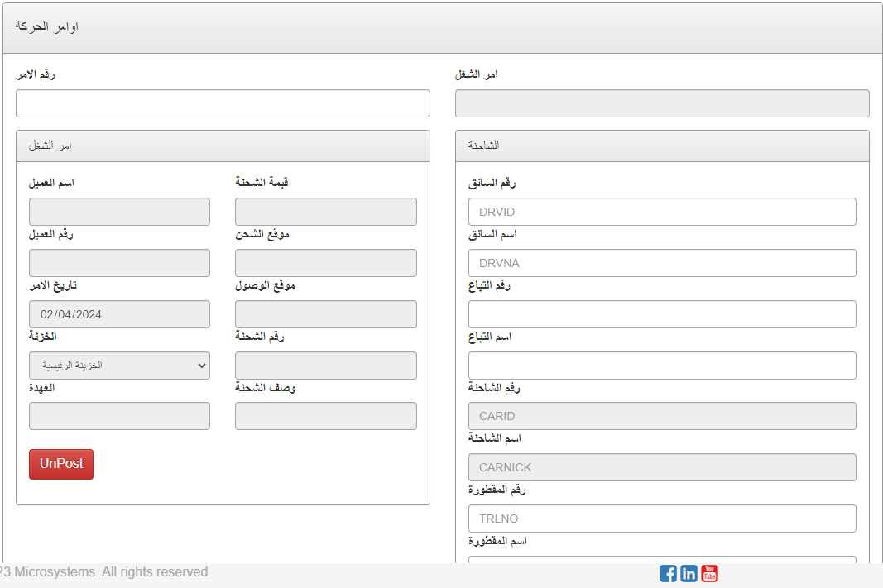This screenshot has height=588, width=883.
Task: Open the Facebook social icon
Action: [668, 573]
